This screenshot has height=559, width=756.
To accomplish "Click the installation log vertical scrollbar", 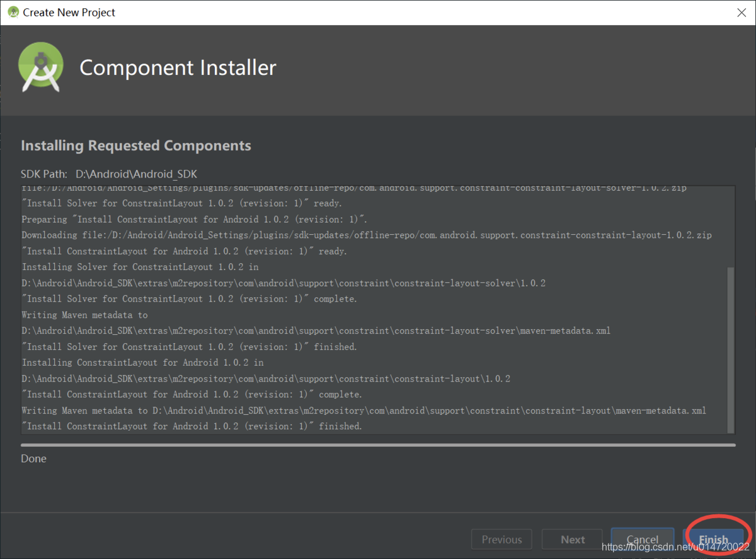I will coord(731,349).
